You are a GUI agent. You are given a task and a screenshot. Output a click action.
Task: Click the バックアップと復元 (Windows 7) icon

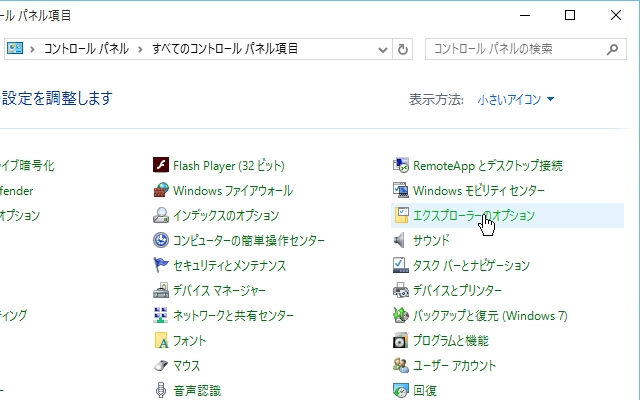coord(400,315)
